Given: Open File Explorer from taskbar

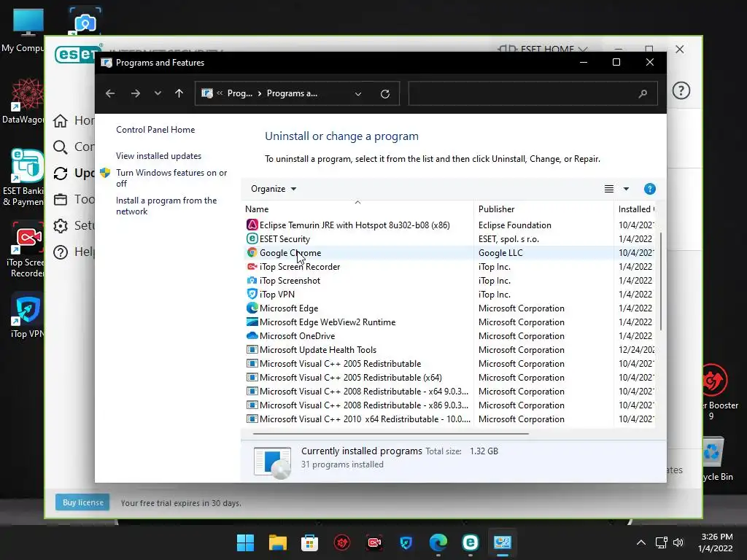Looking at the screenshot, I should pyautogui.click(x=278, y=542).
